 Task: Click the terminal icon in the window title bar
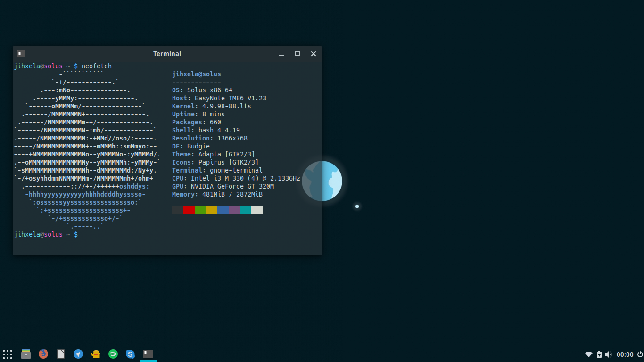[21, 54]
